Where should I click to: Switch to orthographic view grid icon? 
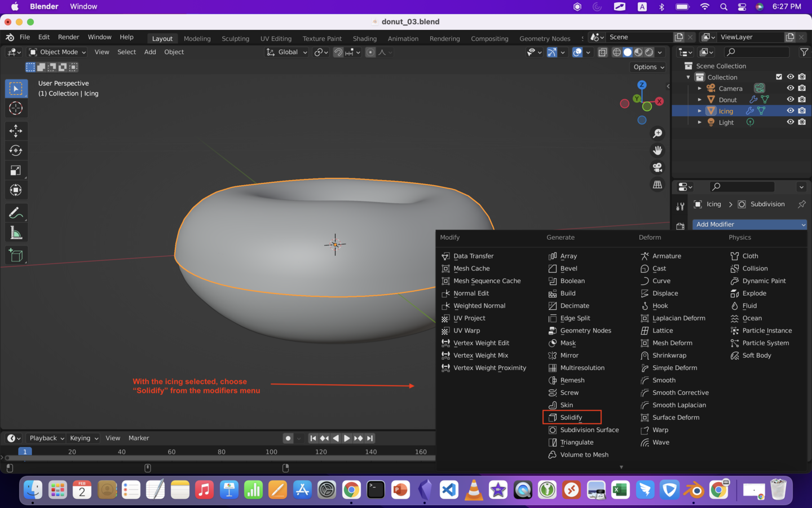657,185
